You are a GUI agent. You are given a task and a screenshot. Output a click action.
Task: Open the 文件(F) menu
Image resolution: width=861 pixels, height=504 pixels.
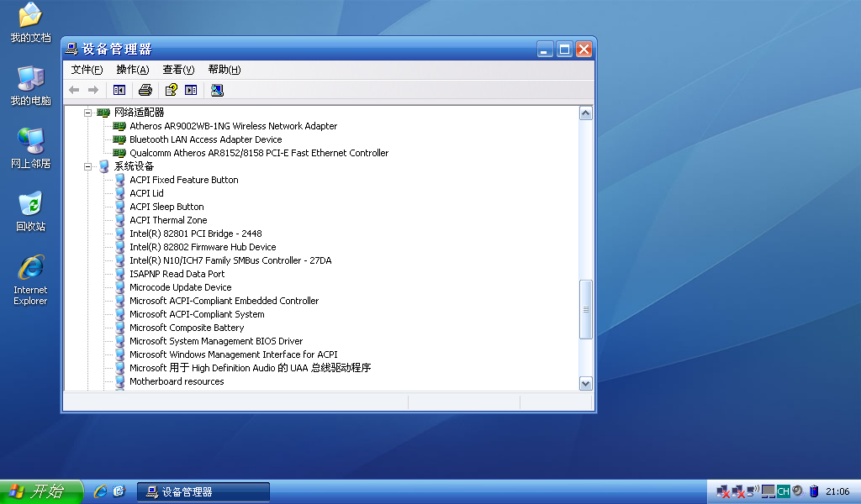87,70
